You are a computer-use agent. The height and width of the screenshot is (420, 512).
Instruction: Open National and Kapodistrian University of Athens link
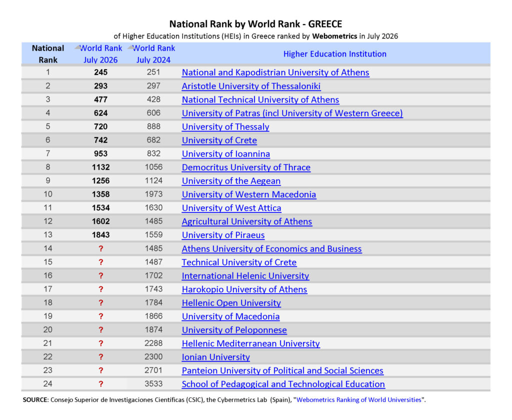point(275,72)
